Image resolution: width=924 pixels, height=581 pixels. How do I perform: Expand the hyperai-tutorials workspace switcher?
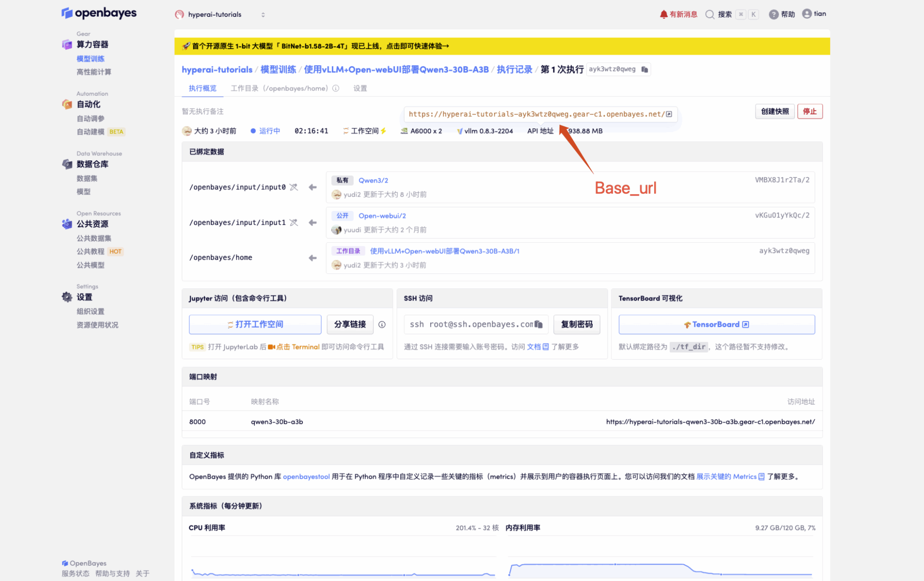pos(263,14)
